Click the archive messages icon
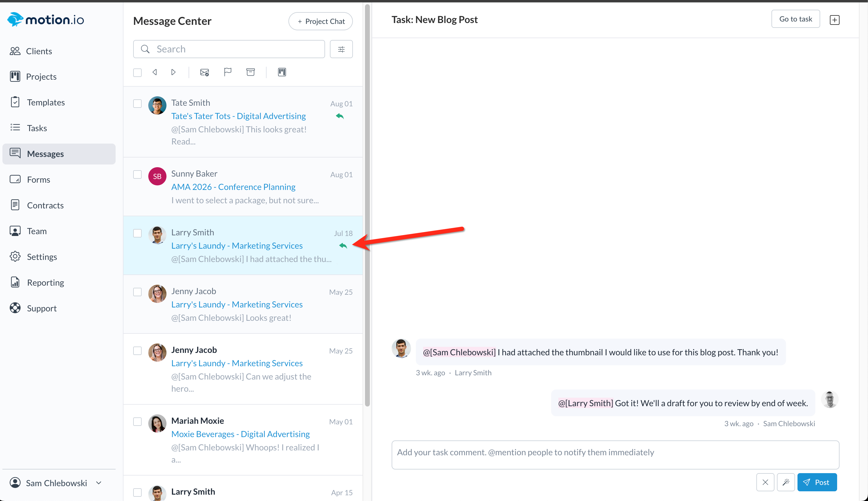The height and width of the screenshot is (501, 868). [x=251, y=72]
